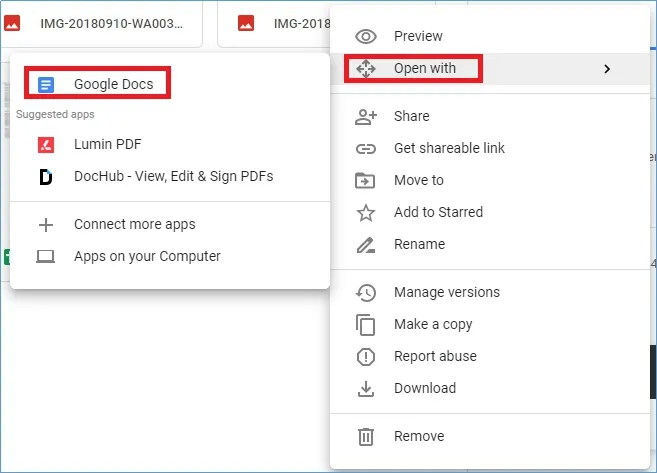Click the Manage versions history icon
This screenshot has width=657, height=473.
click(366, 293)
